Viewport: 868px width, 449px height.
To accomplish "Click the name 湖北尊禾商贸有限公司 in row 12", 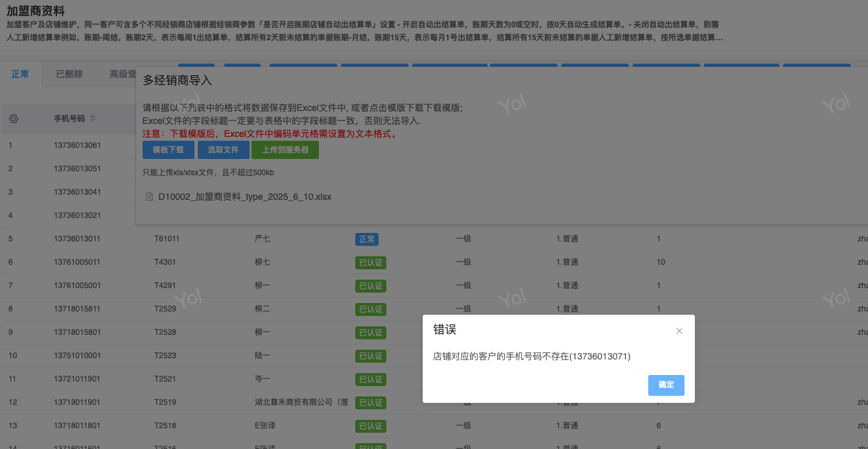I will pyautogui.click(x=301, y=402).
